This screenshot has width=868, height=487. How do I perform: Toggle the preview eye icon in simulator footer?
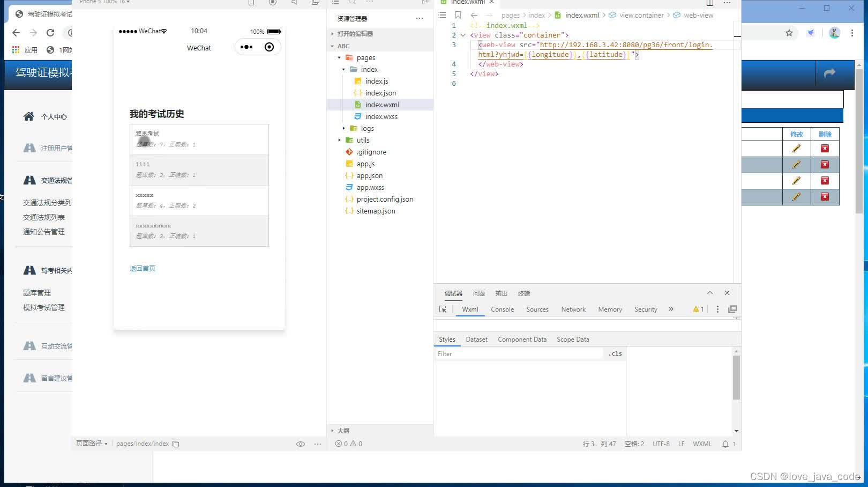click(301, 444)
